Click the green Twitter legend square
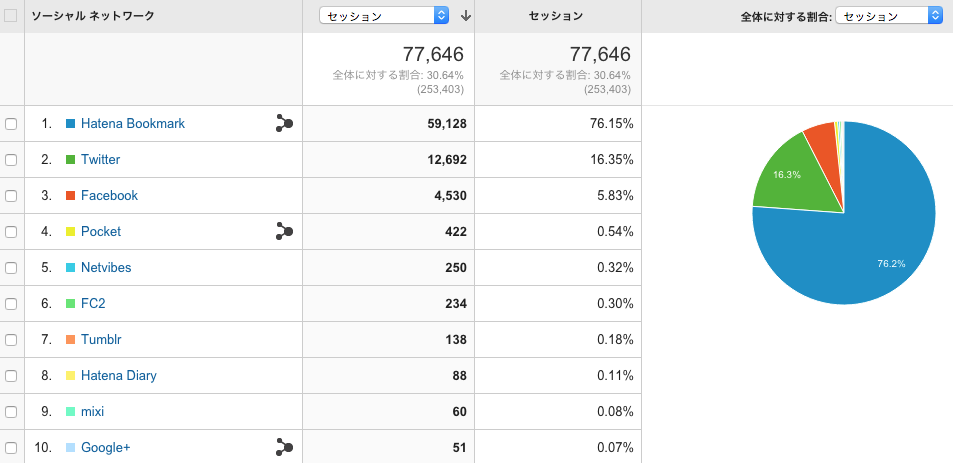 [70, 160]
